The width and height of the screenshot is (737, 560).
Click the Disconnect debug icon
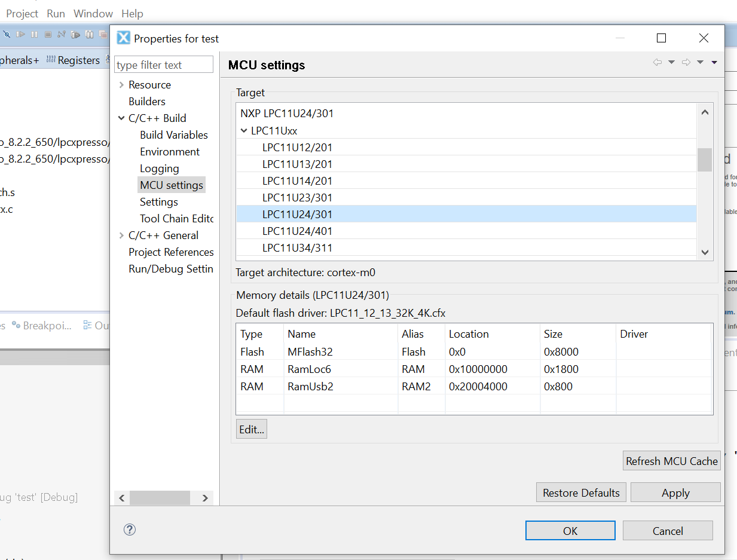point(62,34)
